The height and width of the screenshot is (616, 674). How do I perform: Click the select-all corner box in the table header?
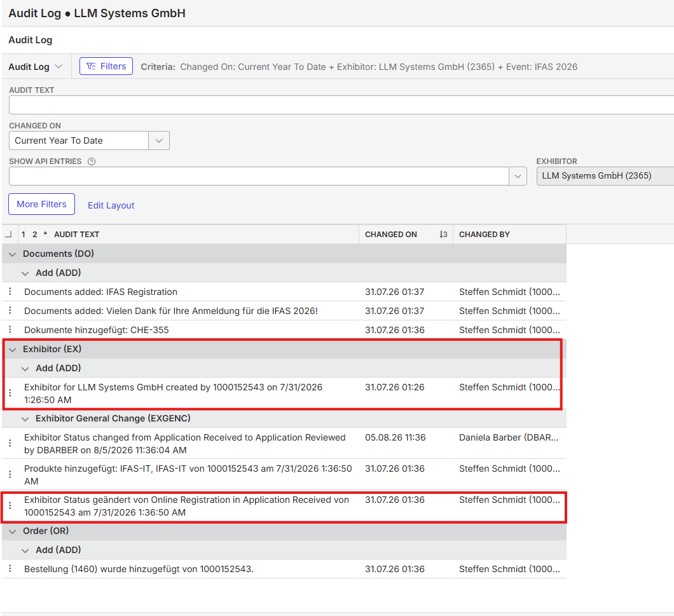coord(8,235)
